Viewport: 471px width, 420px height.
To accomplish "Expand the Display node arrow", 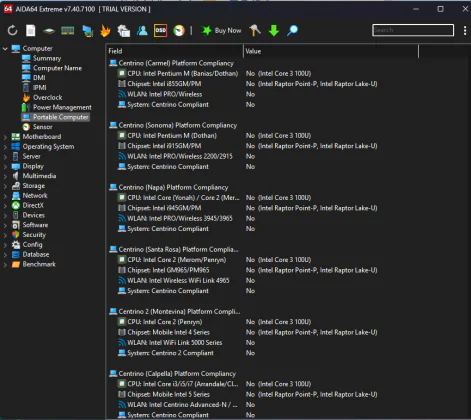I will (x=5, y=166).
